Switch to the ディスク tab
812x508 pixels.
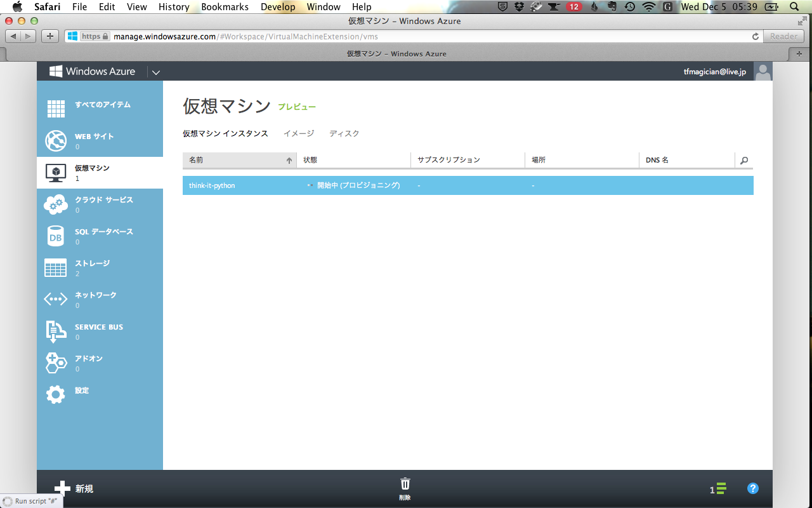pyautogui.click(x=344, y=133)
